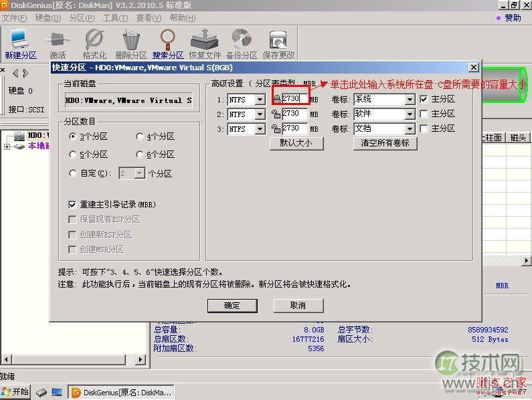The width and height of the screenshot is (532, 400).
Task: Open the 帮助(H) menu
Action: coord(183,17)
